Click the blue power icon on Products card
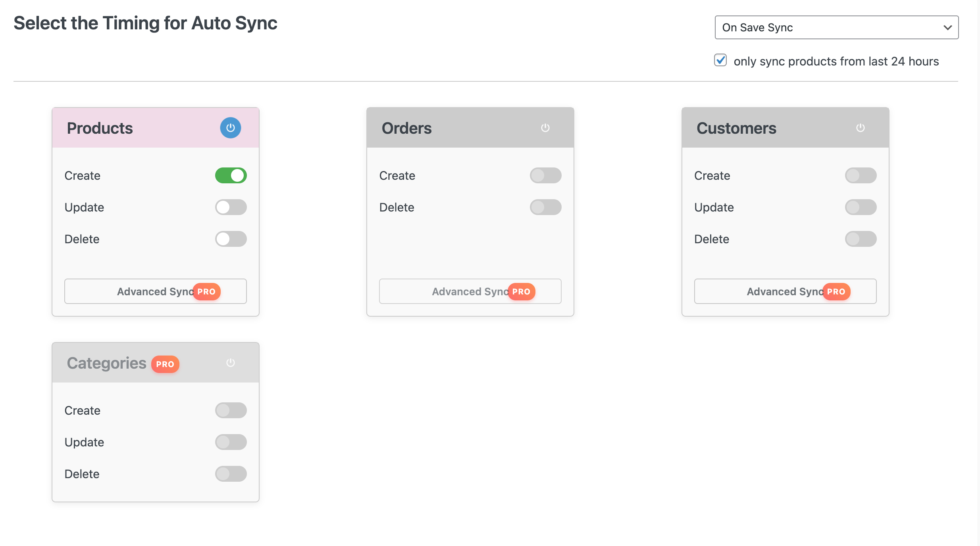980x546 pixels. pyautogui.click(x=230, y=128)
